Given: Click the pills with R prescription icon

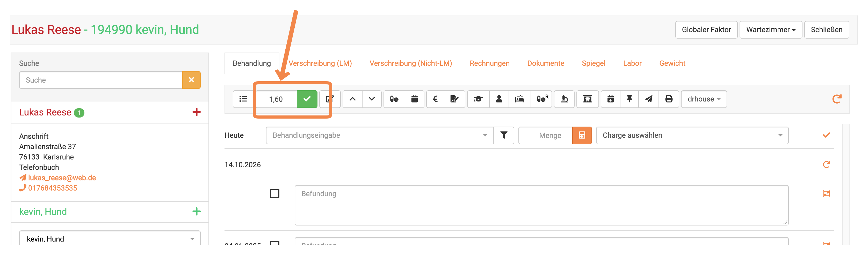Looking at the screenshot, I should tap(542, 99).
